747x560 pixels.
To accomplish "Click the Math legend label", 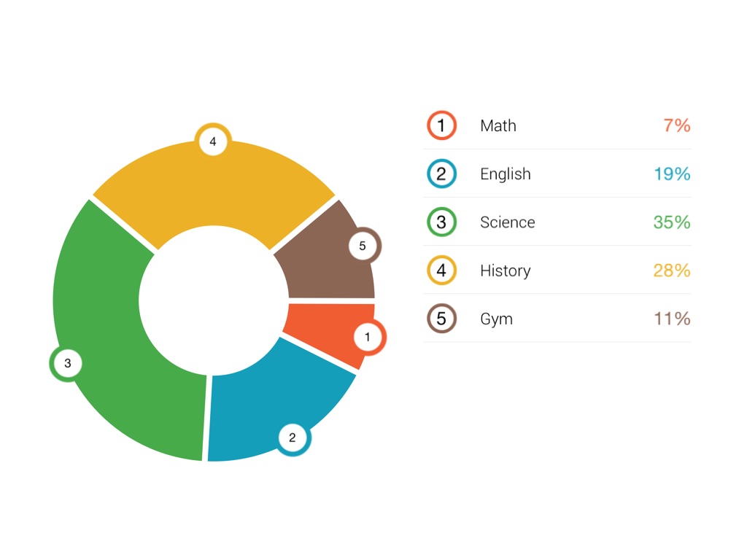I will coord(498,125).
